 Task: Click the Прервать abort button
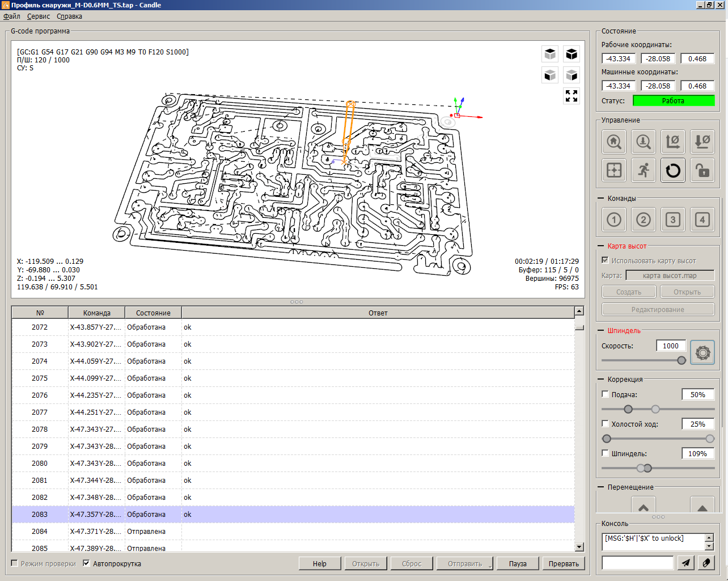pyautogui.click(x=564, y=563)
